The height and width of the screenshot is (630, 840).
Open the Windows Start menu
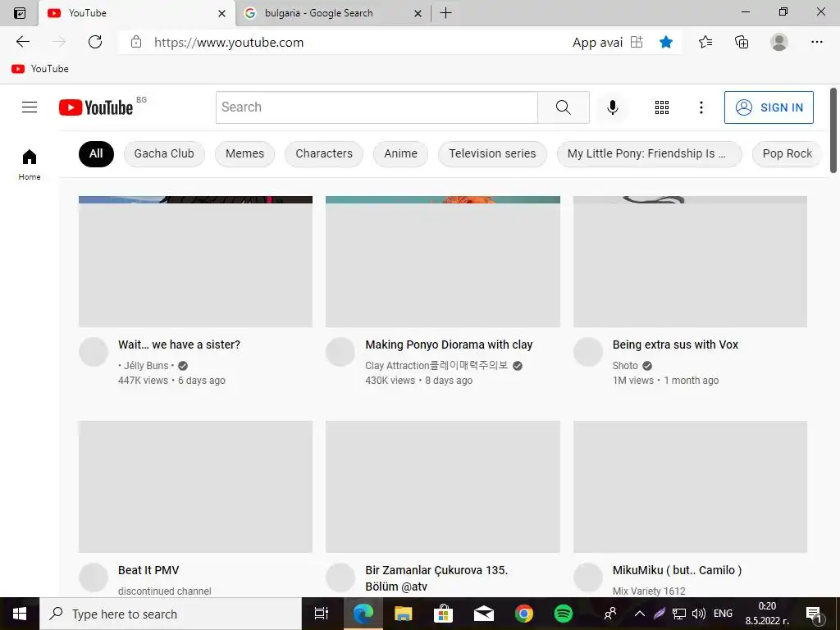coord(20,614)
